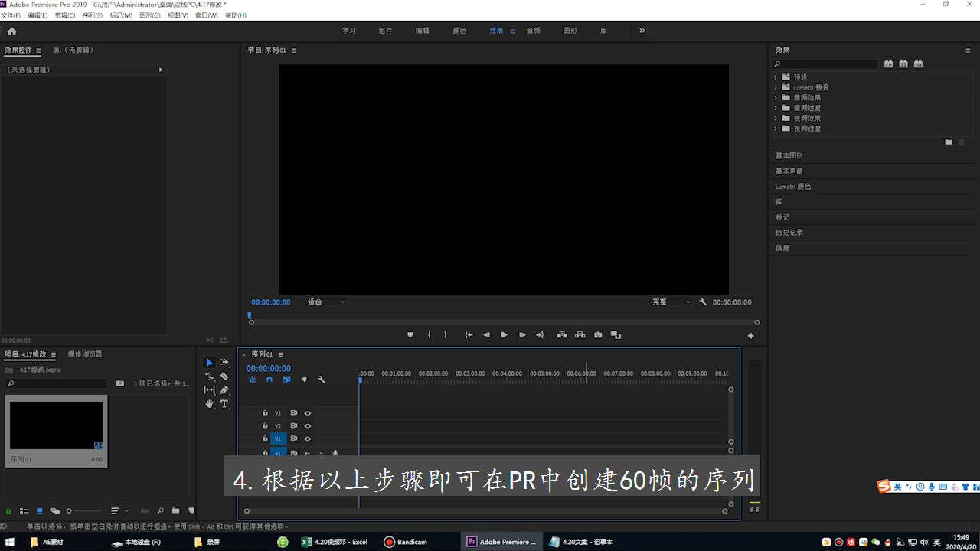980x551 pixels.
Task: Click Mark In button in program monitor
Action: click(429, 335)
